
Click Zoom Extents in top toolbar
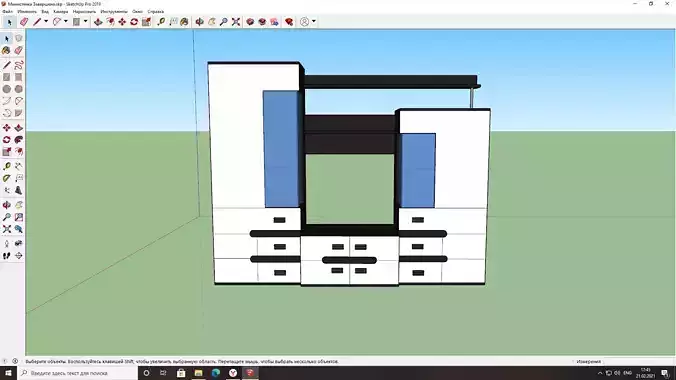click(235, 22)
